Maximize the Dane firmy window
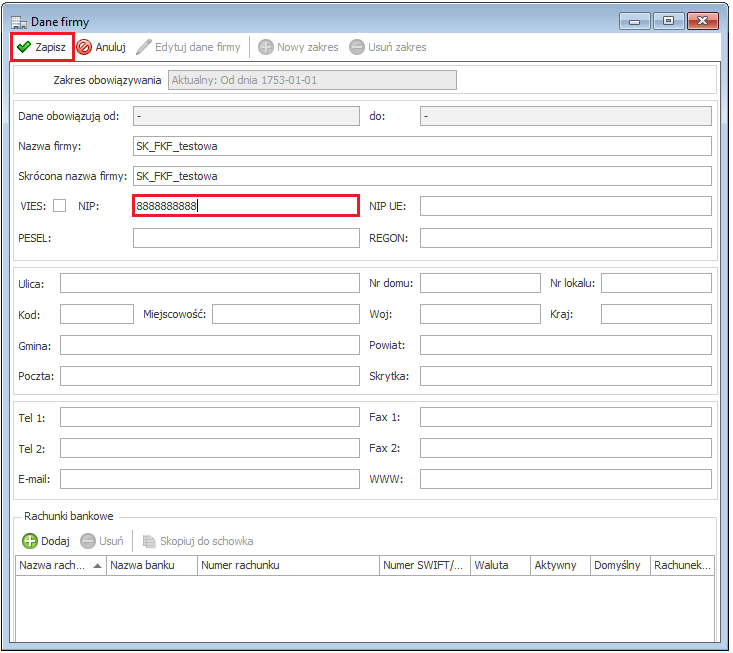 point(668,21)
